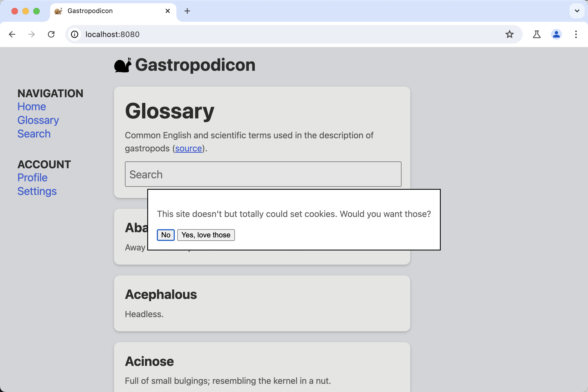Click the No button in cookie dialog
The image size is (588, 392).
[166, 235]
